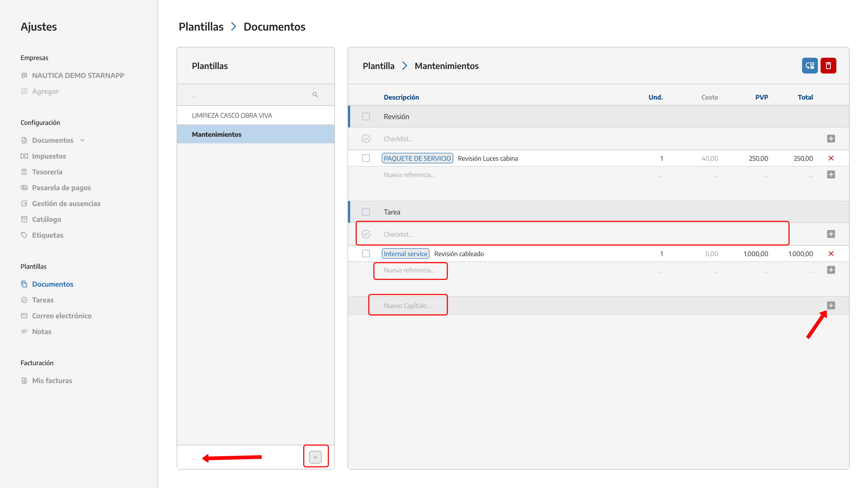
Task: Click the check-circle icon in Revisión Checklist row
Action: 366,139
